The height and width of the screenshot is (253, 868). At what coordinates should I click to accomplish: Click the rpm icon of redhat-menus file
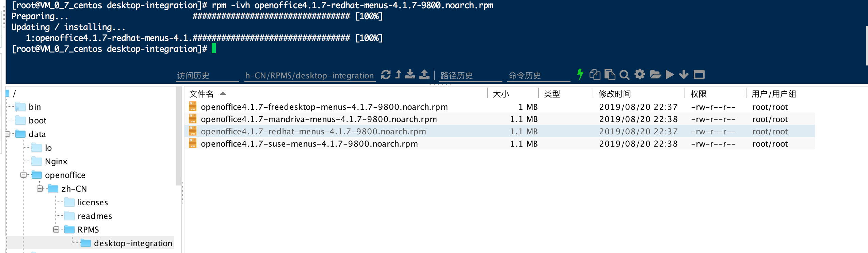(x=193, y=131)
